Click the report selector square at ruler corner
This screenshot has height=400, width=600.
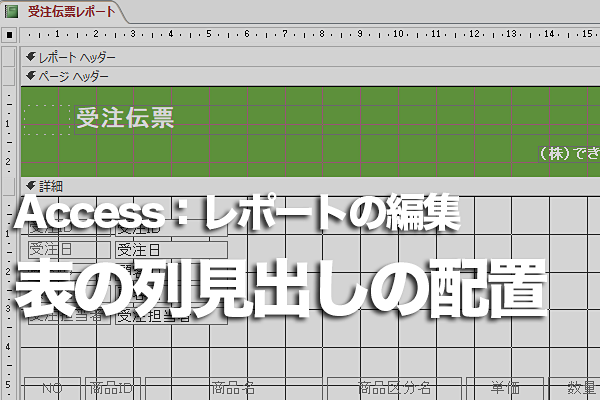(9, 35)
